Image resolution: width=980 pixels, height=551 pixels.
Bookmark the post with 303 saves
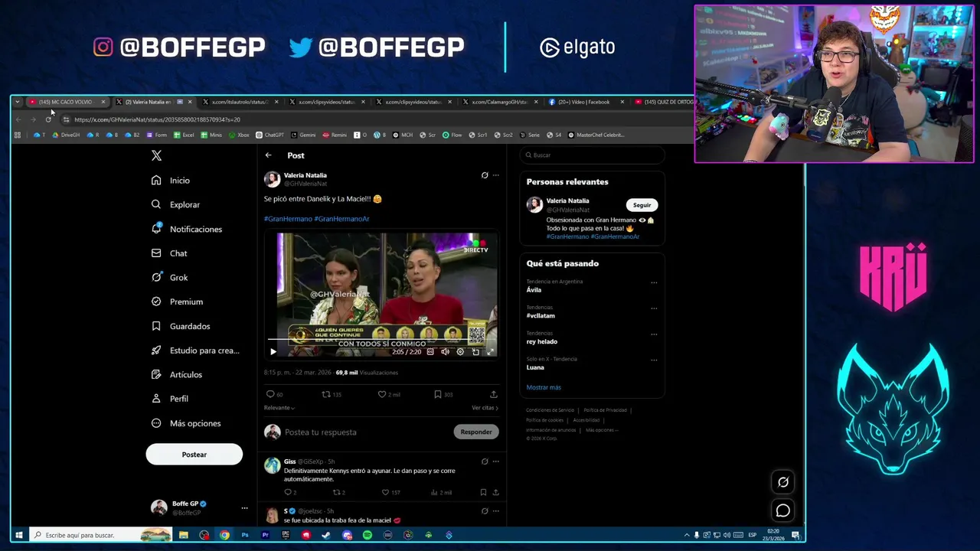(x=438, y=394)
